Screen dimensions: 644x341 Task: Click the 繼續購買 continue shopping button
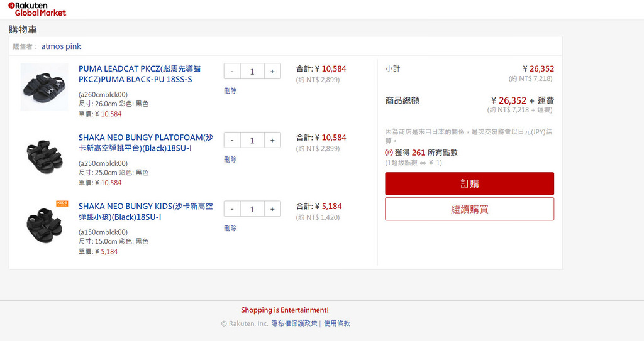coord(469,209)
